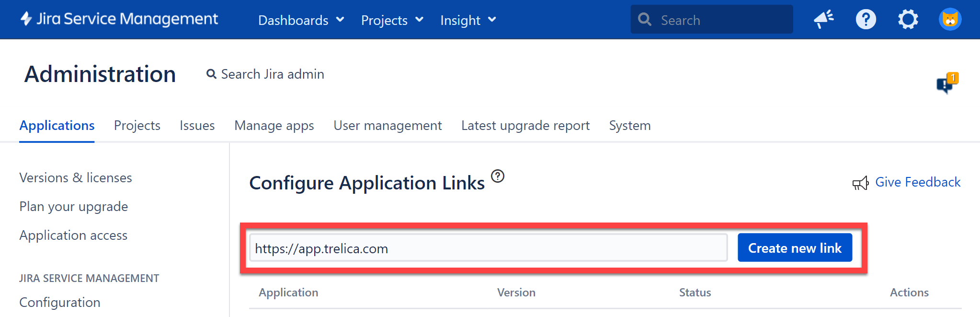The height and width of the screenshot is (317, 980).
Task: Switch to the Issues tab
Action: (197, 126)
